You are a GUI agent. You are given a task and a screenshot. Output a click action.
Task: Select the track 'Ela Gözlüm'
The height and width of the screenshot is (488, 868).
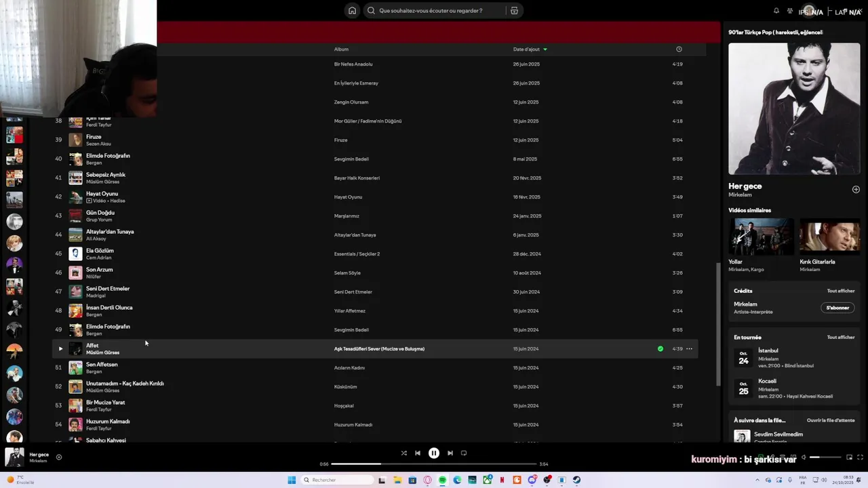pos(100,251)
